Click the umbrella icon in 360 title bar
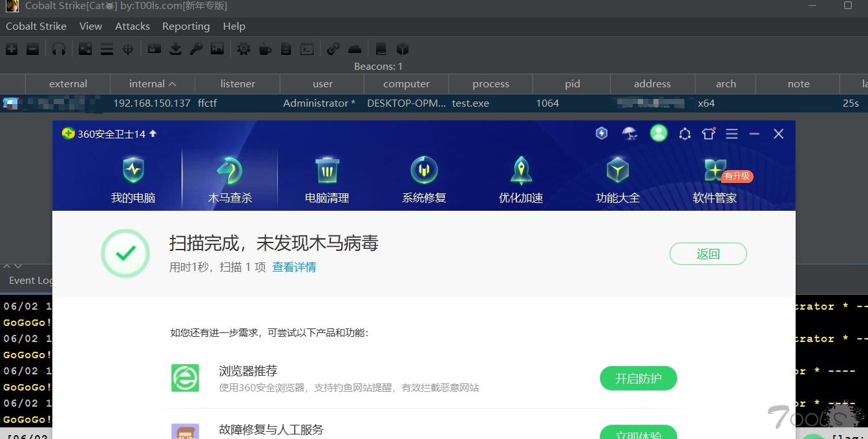The width and height of the screenshot is (868, 439). coord(629,133)
